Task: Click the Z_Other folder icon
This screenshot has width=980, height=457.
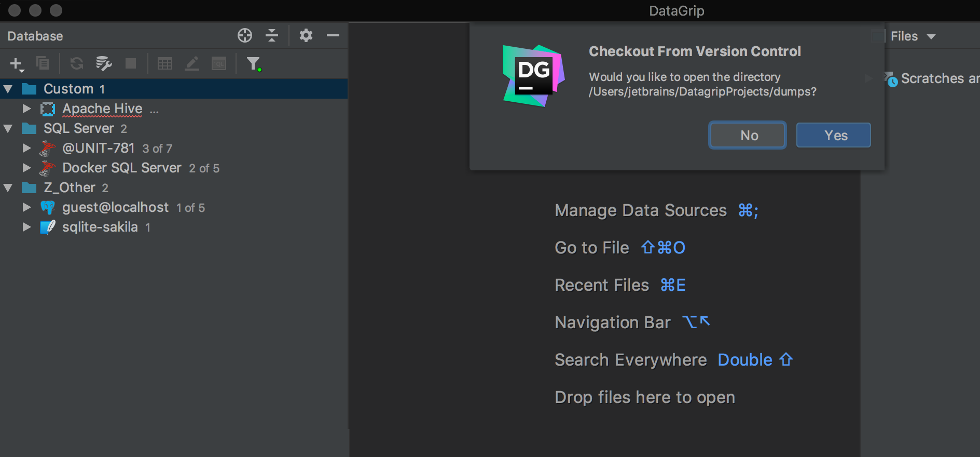Action: point(29,187)
